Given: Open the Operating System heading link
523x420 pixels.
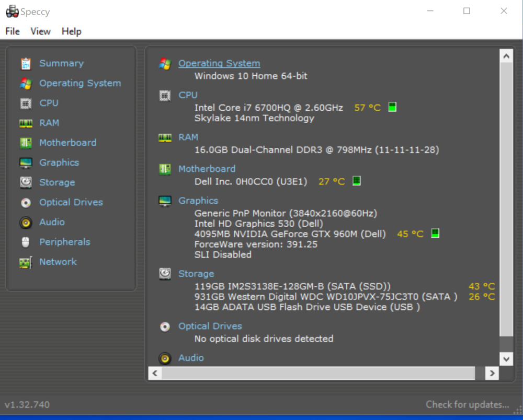Looking at the screenshot, I should [219, 63].
